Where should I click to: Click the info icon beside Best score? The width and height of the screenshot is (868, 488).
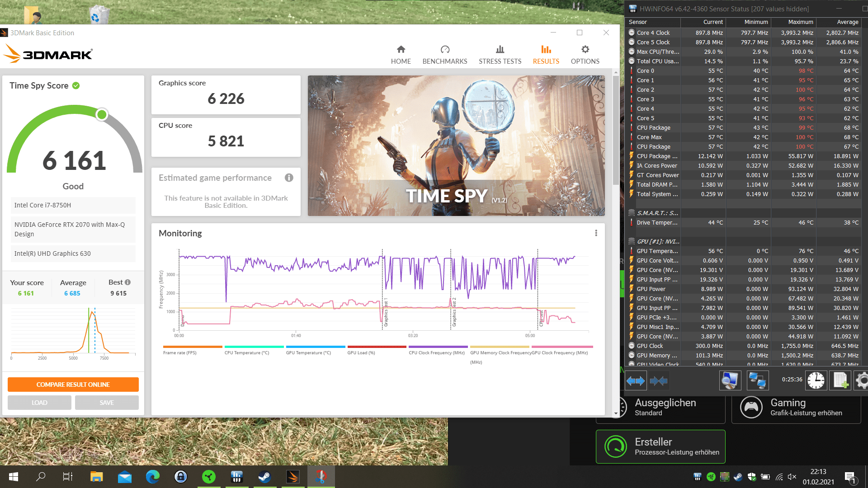(x=128, y=282)
